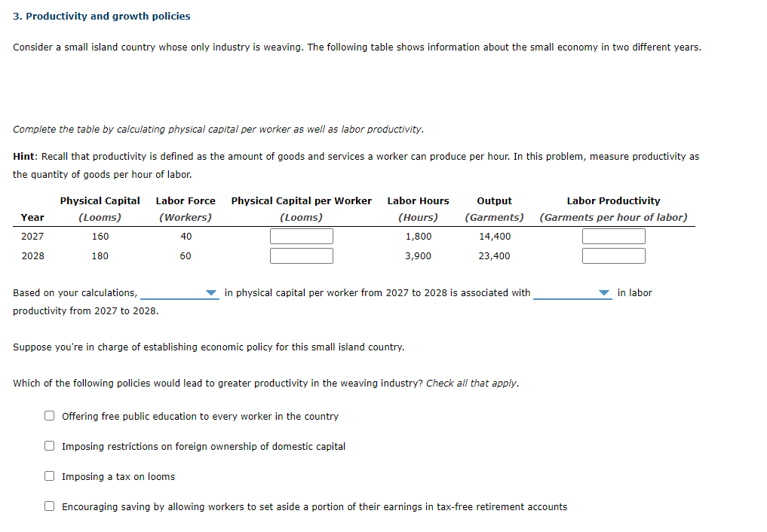The image size is (767, 532).
Task: Click the Year column header
Action: 32,217
